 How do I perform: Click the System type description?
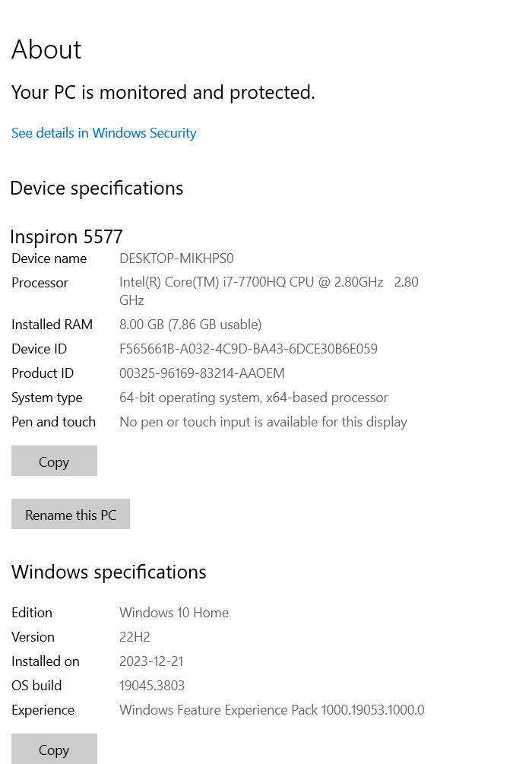[254, 397]
